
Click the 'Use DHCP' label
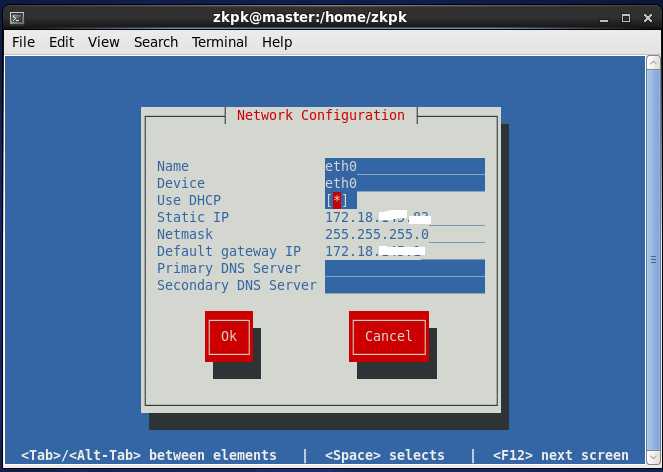[x=189, y=200]
